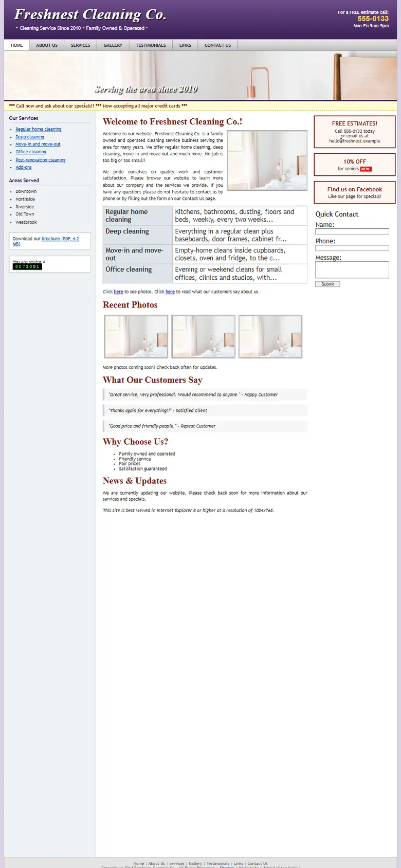Click 'Old Town' in Areas Served

(x=25, y=214)
